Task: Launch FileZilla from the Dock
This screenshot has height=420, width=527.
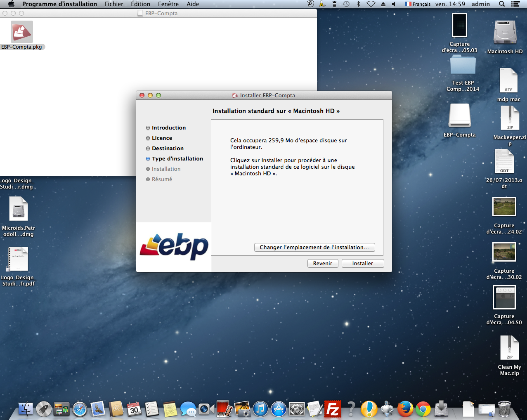Action: 333,409
